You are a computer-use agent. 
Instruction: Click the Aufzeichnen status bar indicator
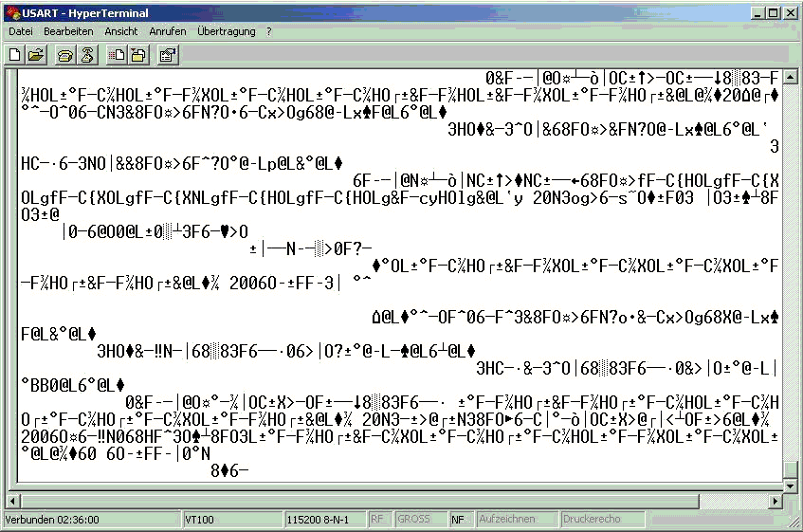coord(517,520)
